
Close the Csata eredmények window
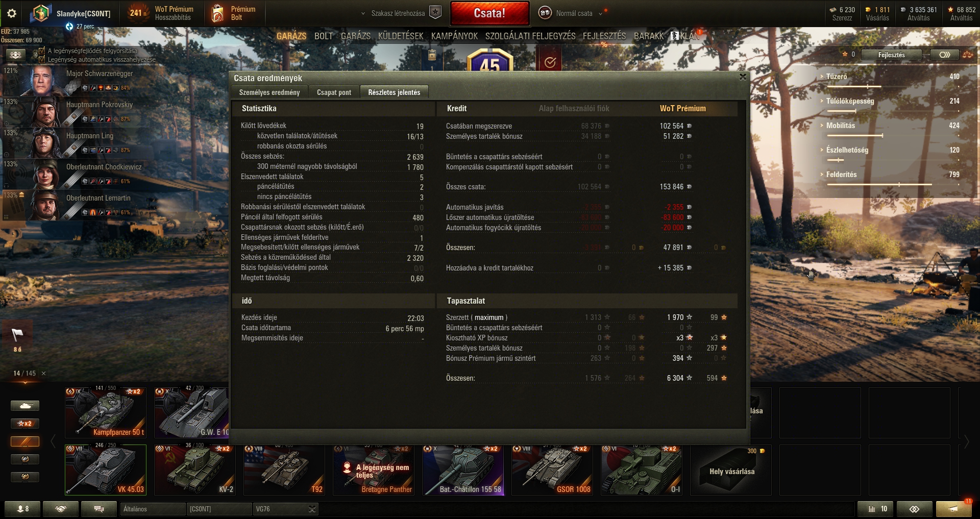(x=743, y=77)
